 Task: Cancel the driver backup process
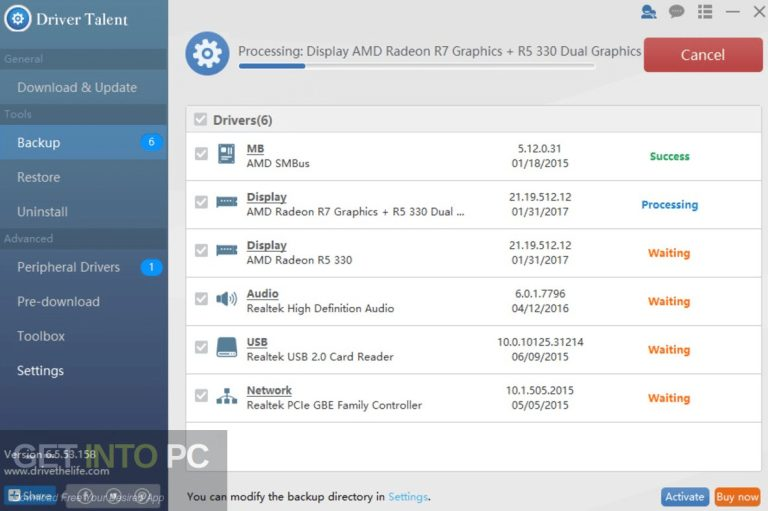(702, 55)
